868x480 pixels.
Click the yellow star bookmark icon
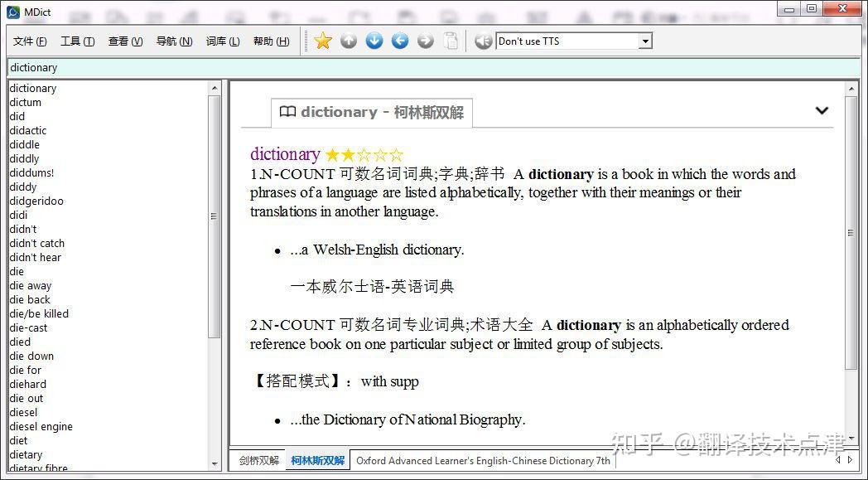pyautogui.click(x=322, y=40)
